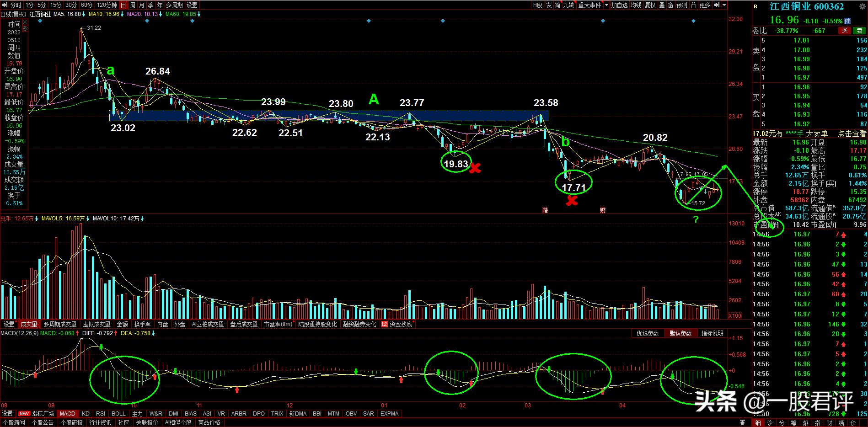Click the red 买 buy button
Screen dimensions: 868x427
pyautogui.click(x=845, y=31)
